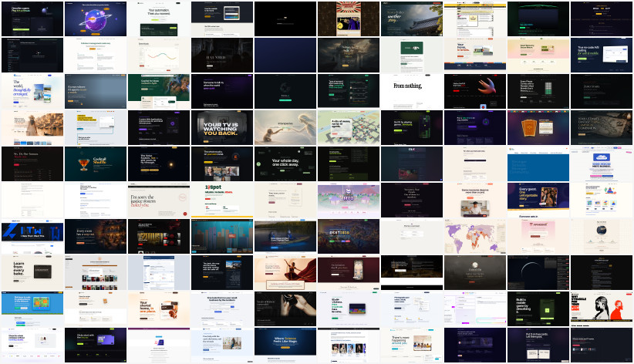Screen dimensions: 634x364
Task: Select the 'I'm sorry the justice system' thumbnail
Action: tap(159, 201)
